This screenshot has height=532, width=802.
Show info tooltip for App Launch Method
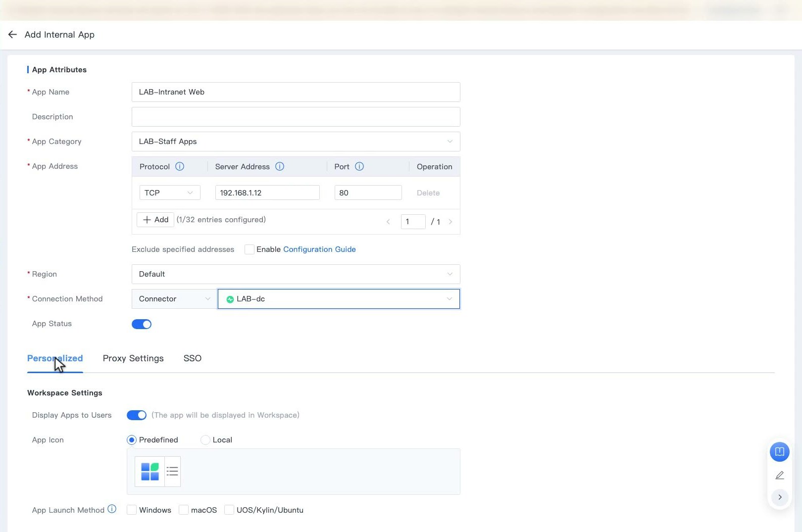tap(112, 509)
